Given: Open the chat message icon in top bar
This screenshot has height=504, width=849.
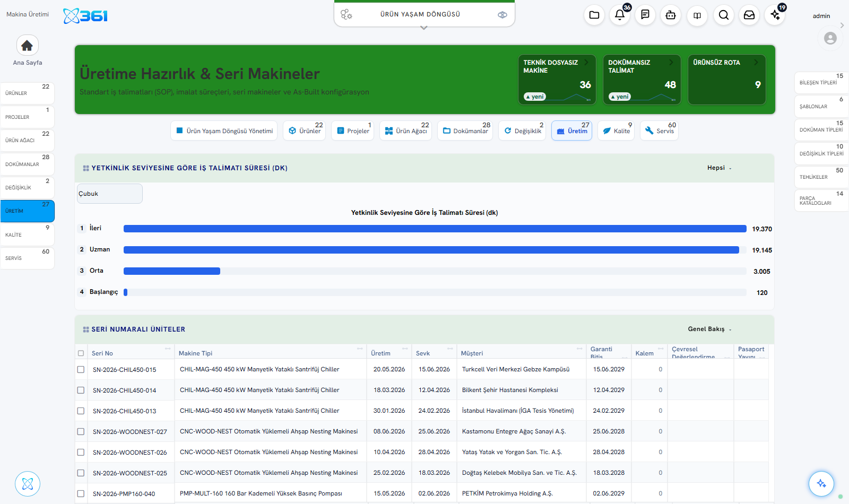Looking at the screenshot, I should pyautogui.click(x=645, y=15).
